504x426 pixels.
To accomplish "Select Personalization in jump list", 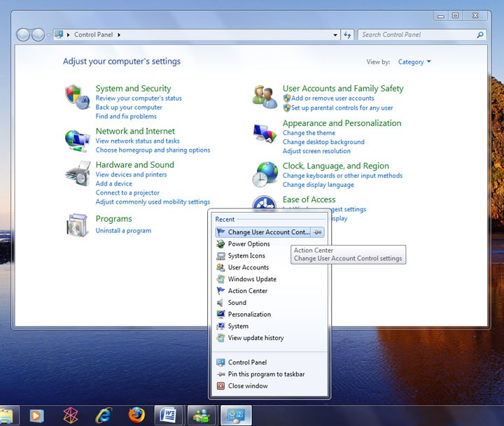I will (269, 314).
